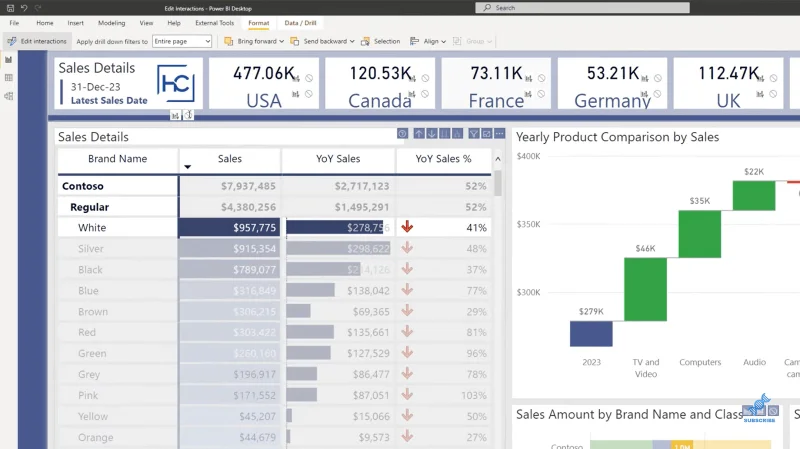Go to next level in hierarchy icon
Image resolution: width=800 pixels, height=449 pixels.
444,134
